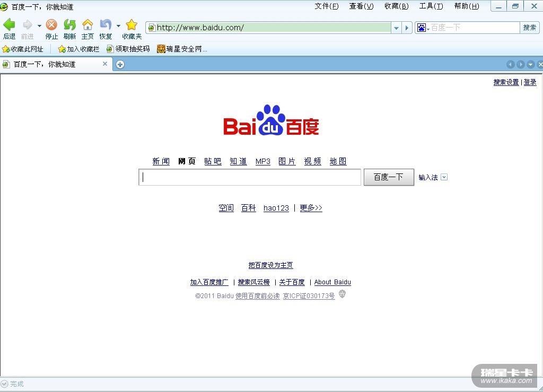Click the main Baidu search input field

(x=250, y=177)
